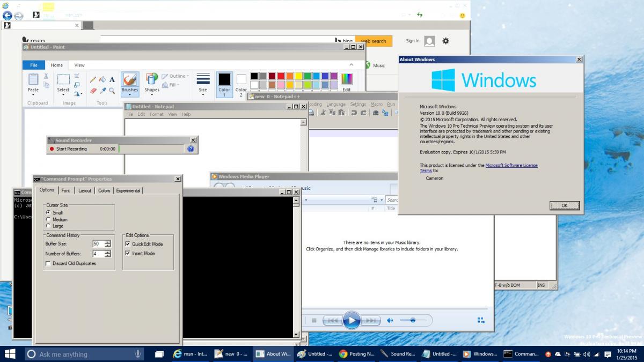The width and height of the screenshot is (644, 362).
Task: Switch to the Experimental tab
Action: (x=128, y=190)
